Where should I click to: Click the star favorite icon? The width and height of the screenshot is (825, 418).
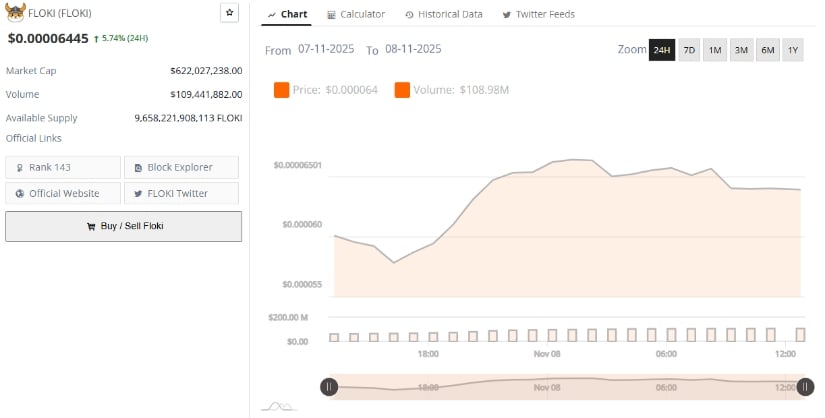point(229,13)
